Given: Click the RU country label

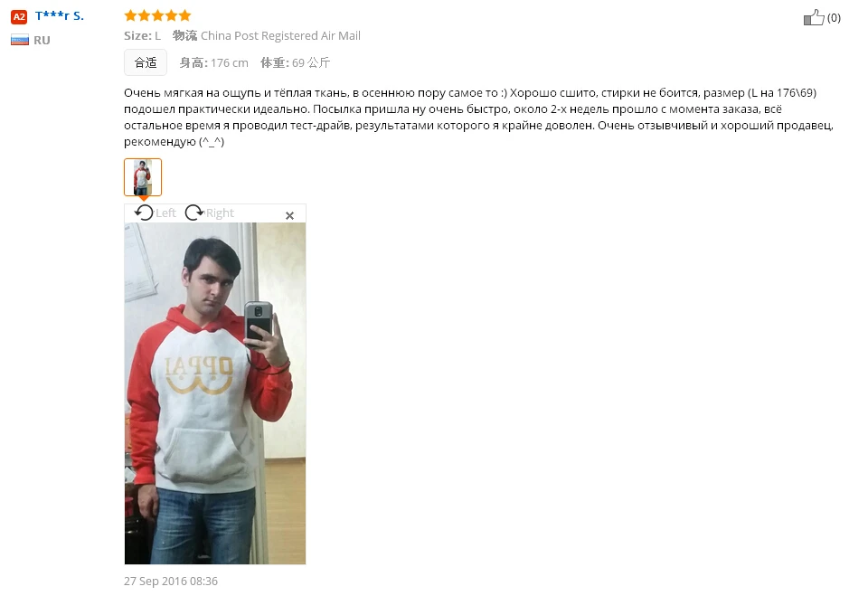Looking at the screenshot, I should tap(42, 40).
